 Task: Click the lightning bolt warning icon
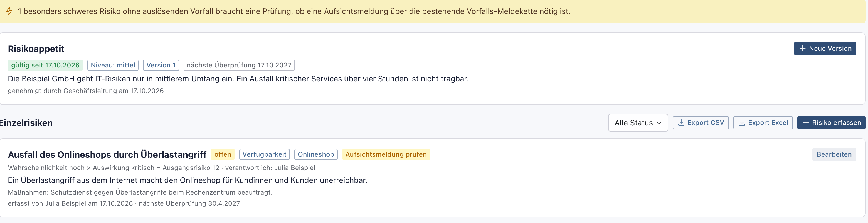(x=9, y=11)
